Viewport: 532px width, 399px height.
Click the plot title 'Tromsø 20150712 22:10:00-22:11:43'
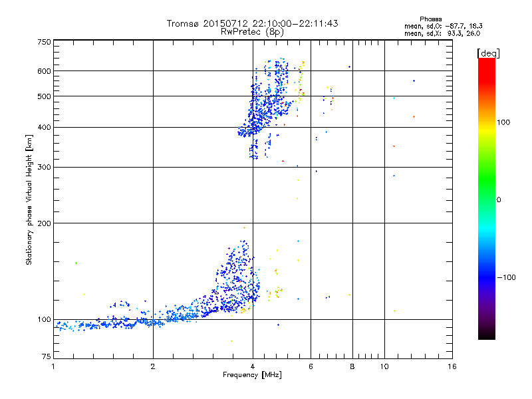pos(252,23)
